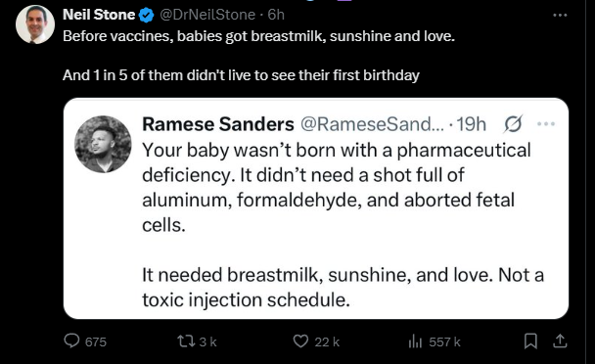Image resolution: width=595 pixels, height=364 pixels.
Task: Open the quoted tweet text about toxic injection schedule
Action: point(343,288)
